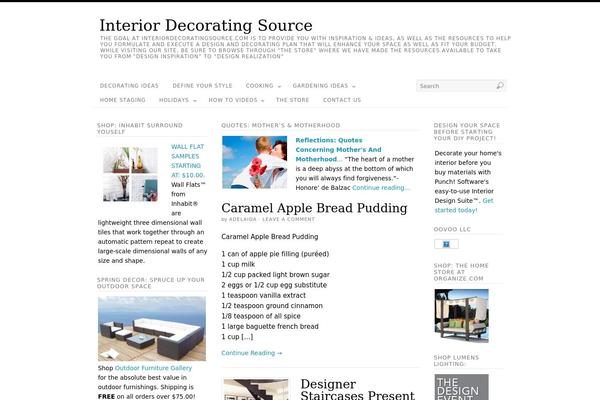Click the outdoor sofa furniture image
The height and width of the screenshot is (400, 600).
click(x=152, y=328)
